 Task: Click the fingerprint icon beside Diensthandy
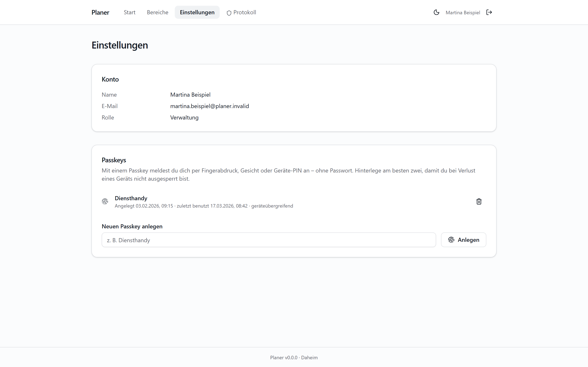click(x=105, y=201)
